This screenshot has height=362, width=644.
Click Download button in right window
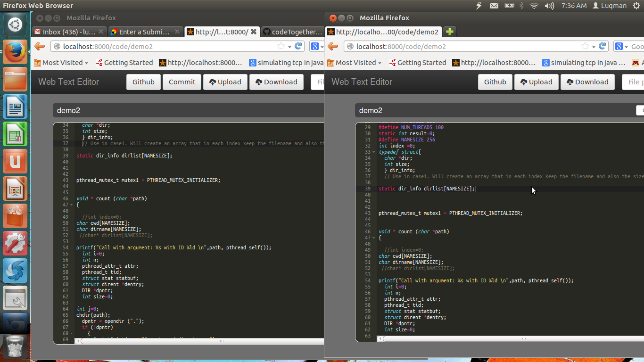coord(587,82)
